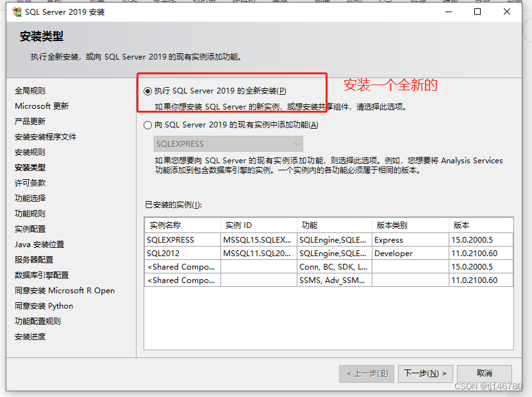Screen dimensions: 532x397
Task: Click the MSSQL11.SQL20... instance ID cell
Action: [x=259, y=254]
